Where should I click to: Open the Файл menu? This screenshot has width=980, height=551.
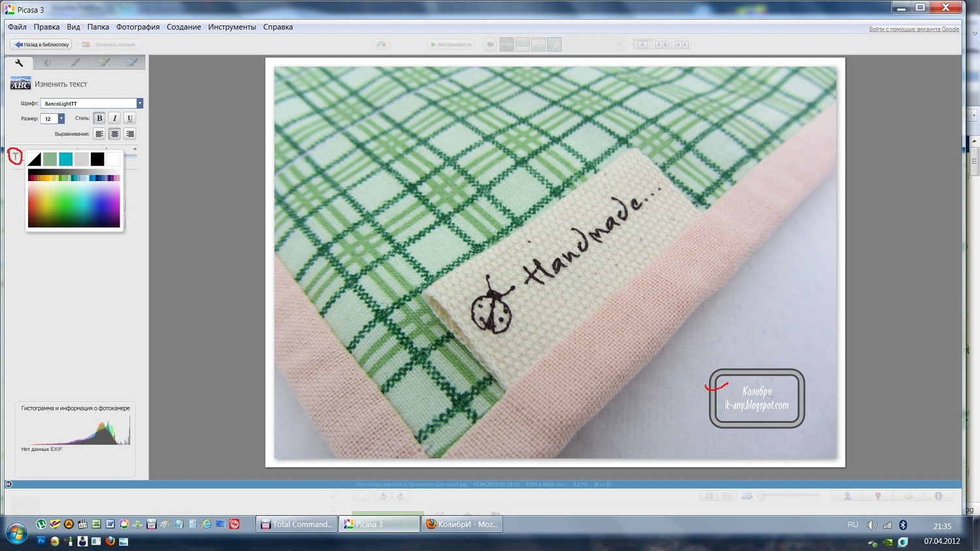[x=17, y=27]
